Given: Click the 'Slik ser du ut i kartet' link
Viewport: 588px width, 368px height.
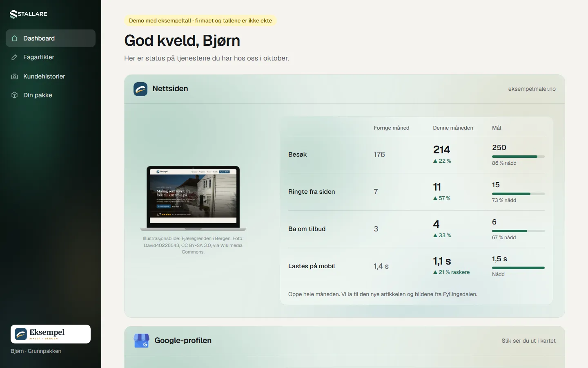Looking at the screenshot, I should pyautogui.click(x=528, y=341).
